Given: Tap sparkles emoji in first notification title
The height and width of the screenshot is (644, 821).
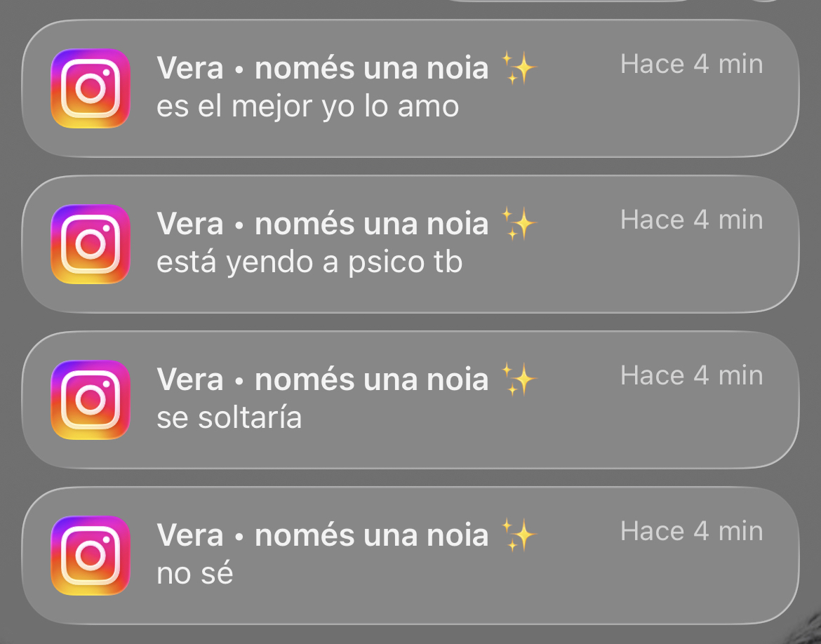Looking at the screenshot, I should 519,67.
